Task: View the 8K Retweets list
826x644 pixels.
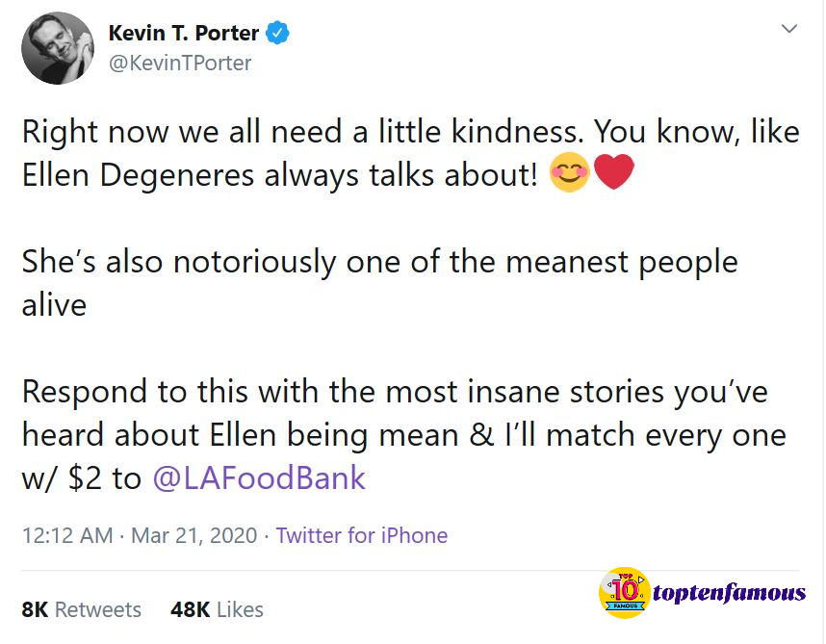Action: click(81, 609)
